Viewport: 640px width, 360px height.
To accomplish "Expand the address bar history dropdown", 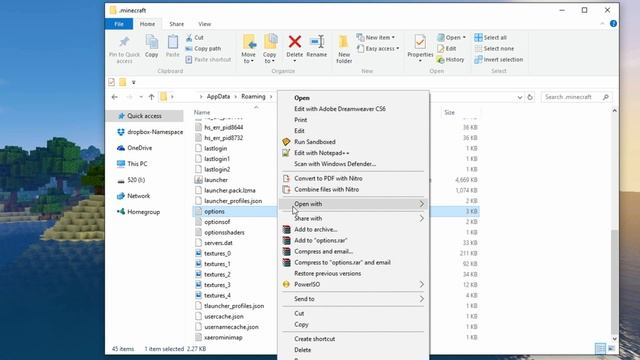I will (x=520, y=97).
